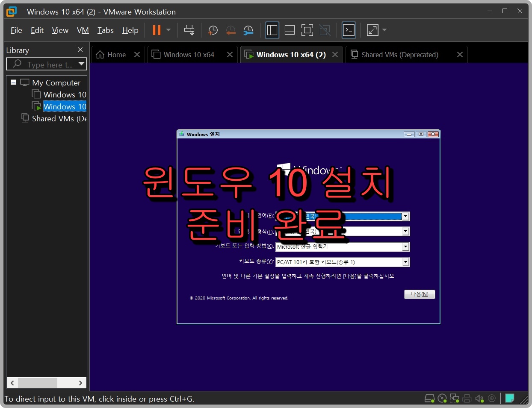Image resolution: width=532 pixels, height=408 pixels.
Task: Open the Snapshot Manager
Action: coord(248,30)
